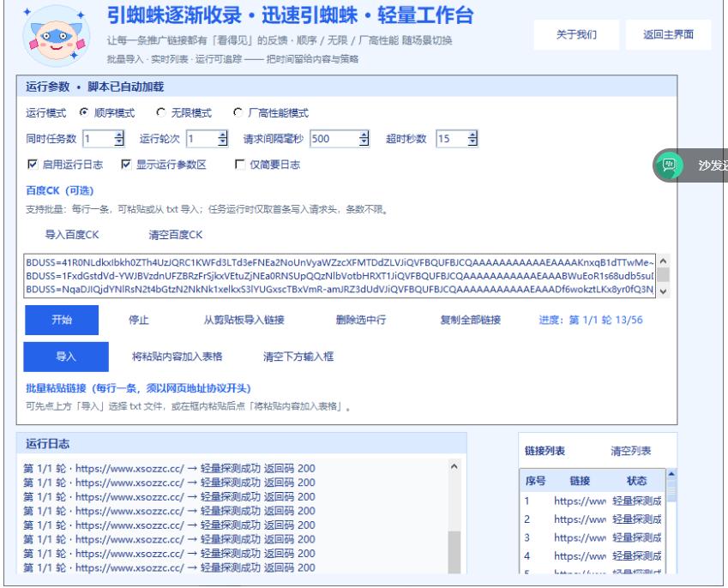This screenshot has width=728, height=588.
Task: Adjust 超时秒数 spinner arrows
Action: point(472,139)
